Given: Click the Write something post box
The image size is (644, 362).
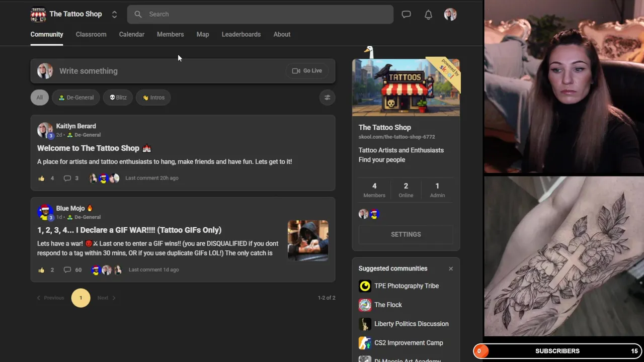Looking at the screenshot, I should click(x=183, y=71).
